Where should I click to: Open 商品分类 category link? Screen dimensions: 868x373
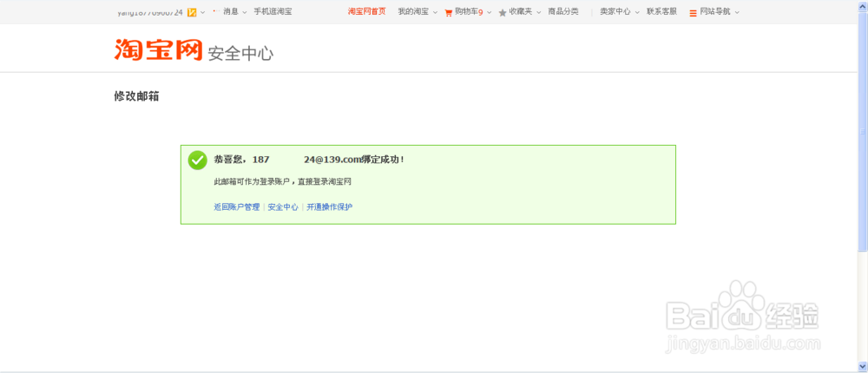click(x=563, y=11)
